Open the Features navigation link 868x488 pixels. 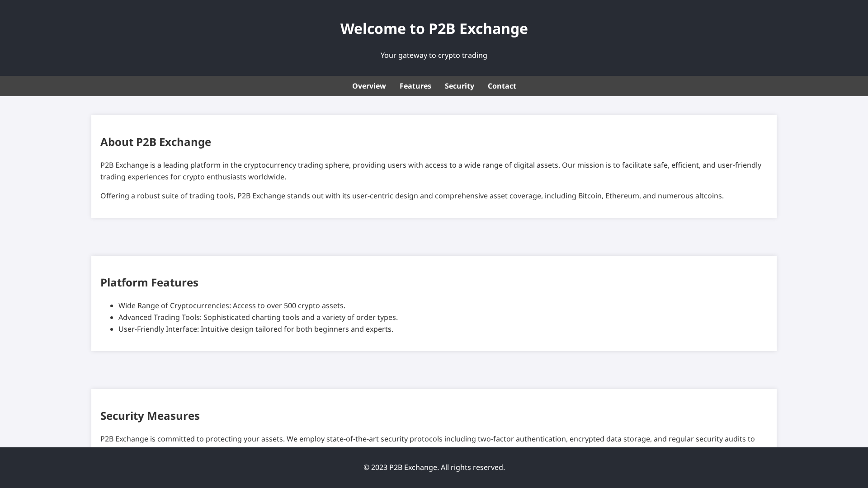(x=415, y=86)
